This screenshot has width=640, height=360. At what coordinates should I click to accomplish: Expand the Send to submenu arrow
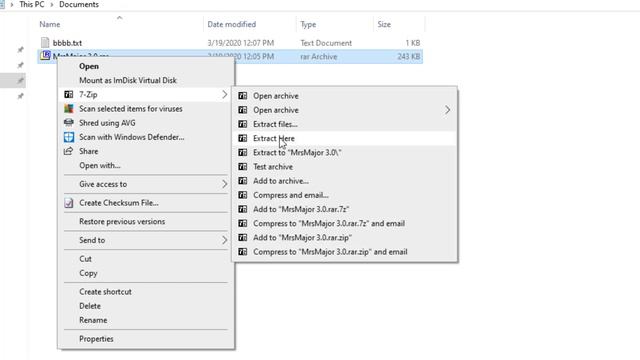tap(224, 240)
